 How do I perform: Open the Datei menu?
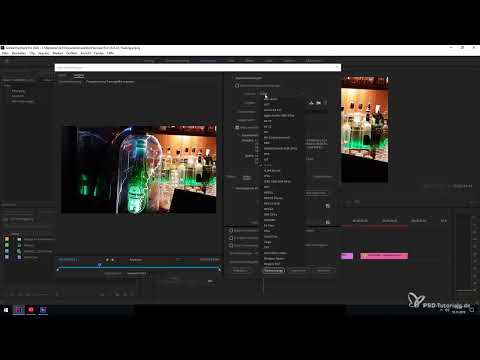[5, 53]
